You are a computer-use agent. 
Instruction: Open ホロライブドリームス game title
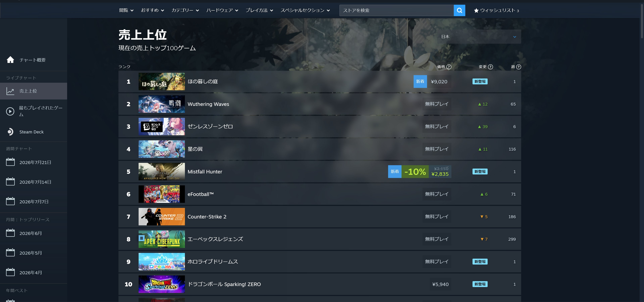click(x=213, y=262)
